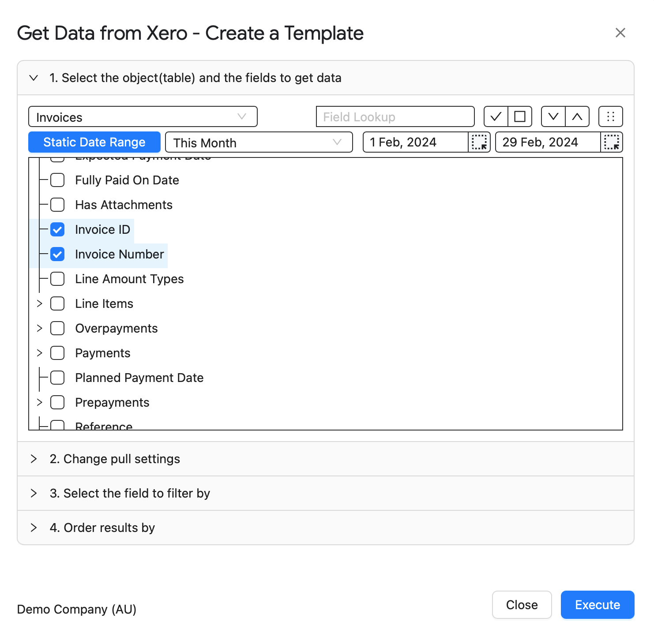
Task: Expand section 2 Change pull settings
Action: (x=326, y=459)
